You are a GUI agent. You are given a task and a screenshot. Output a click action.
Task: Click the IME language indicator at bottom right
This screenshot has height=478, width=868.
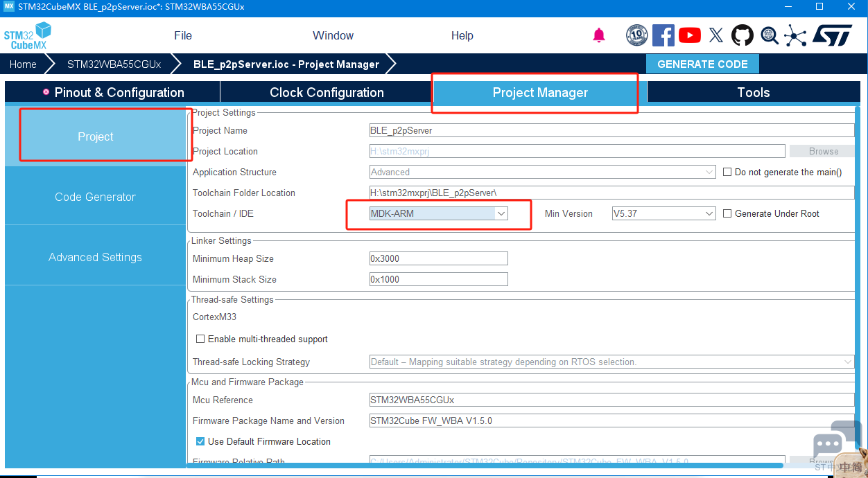[x=850, y=467]
